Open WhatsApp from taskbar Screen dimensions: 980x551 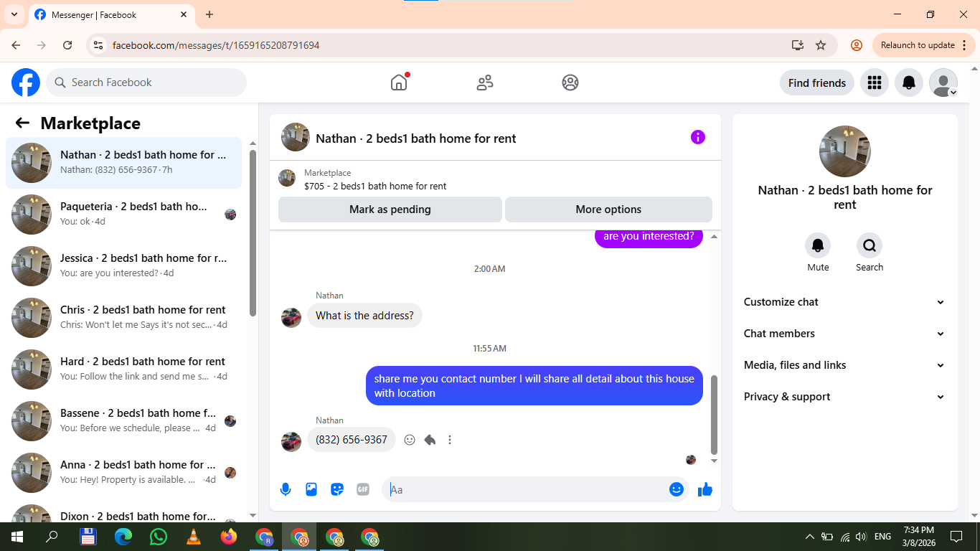(x=159, y=537)
